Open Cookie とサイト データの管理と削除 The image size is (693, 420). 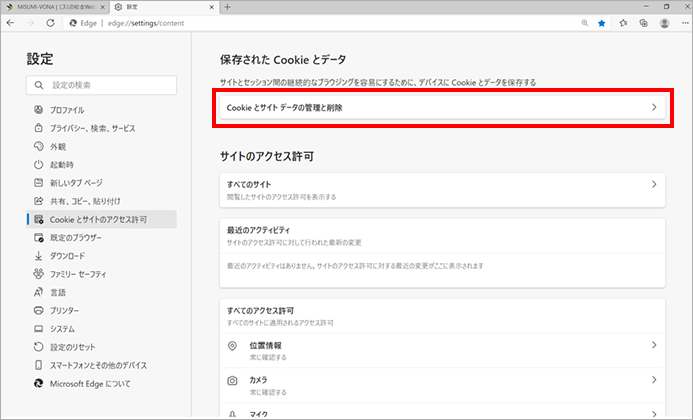(x=441, y=107)
